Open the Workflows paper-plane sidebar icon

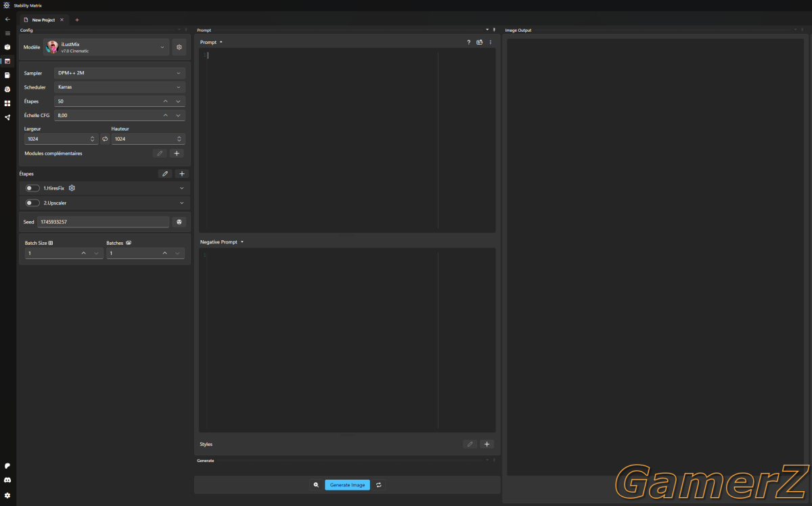[7, 117]
